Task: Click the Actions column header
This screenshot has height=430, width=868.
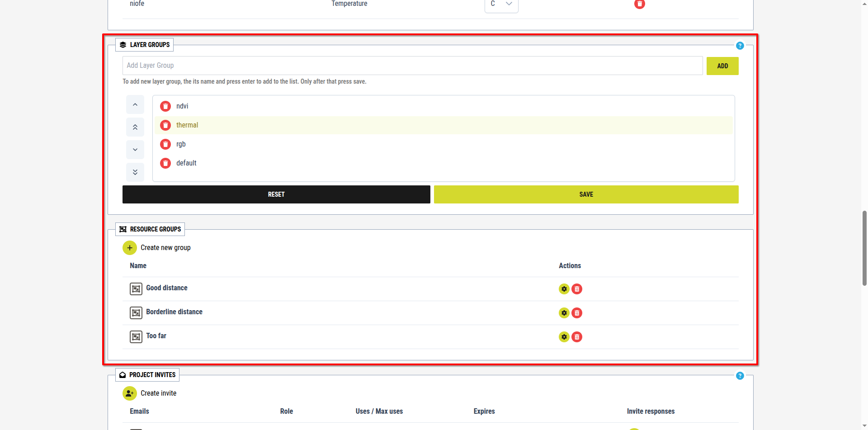Action: click(570, 266)
